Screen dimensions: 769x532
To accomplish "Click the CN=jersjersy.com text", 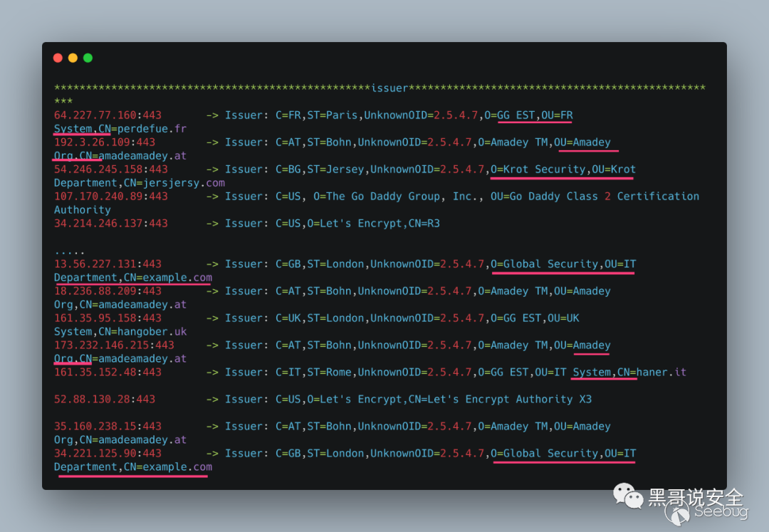I will [x=174, y=183].
